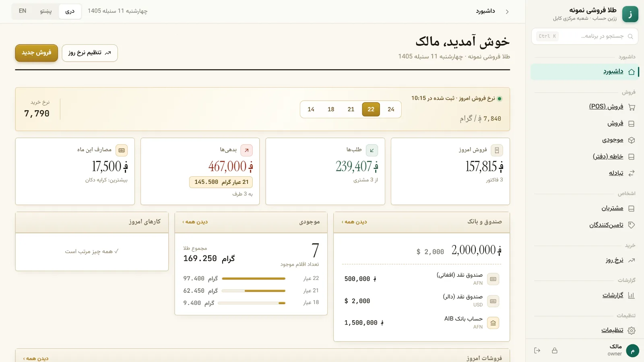The height and width of the screenshot is (362, 644).
Task: Click the موجودی box icon in sidebar
Action: (632, 140)
